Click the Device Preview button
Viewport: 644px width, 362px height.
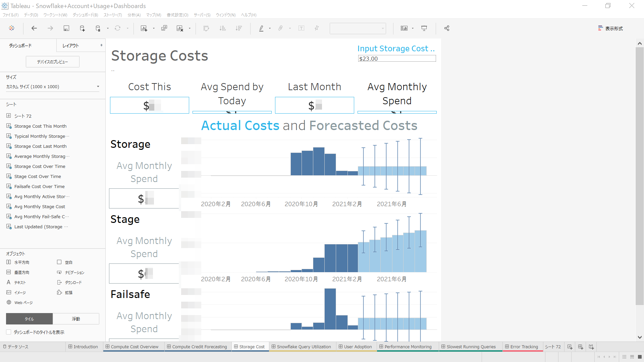click(53, 62)
